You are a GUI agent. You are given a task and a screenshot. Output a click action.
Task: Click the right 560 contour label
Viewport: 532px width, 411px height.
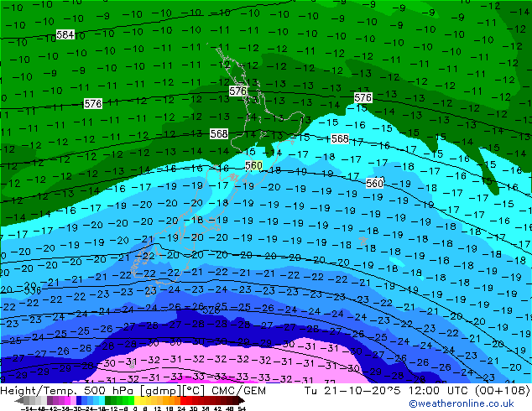click(x=375, y=183)
